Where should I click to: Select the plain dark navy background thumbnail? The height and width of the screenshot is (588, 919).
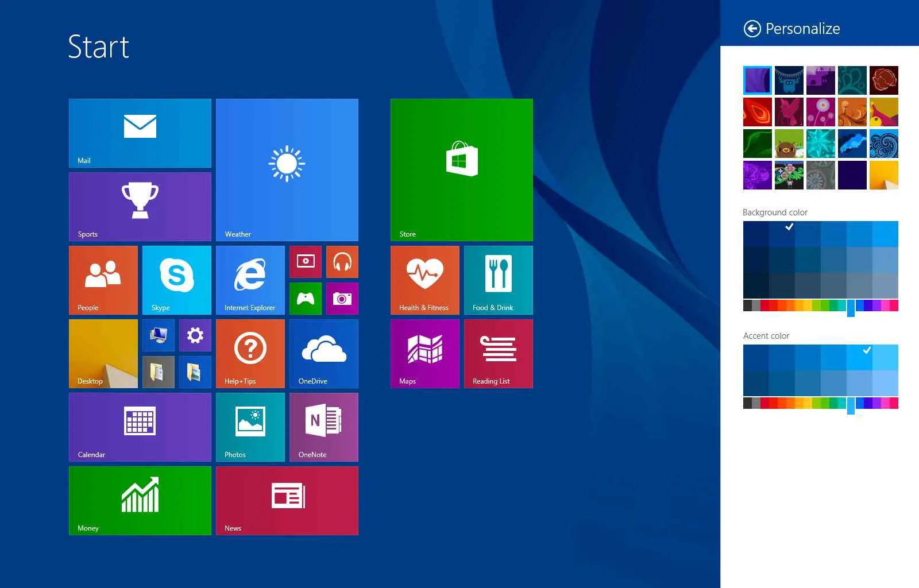(x=852, y=175)
